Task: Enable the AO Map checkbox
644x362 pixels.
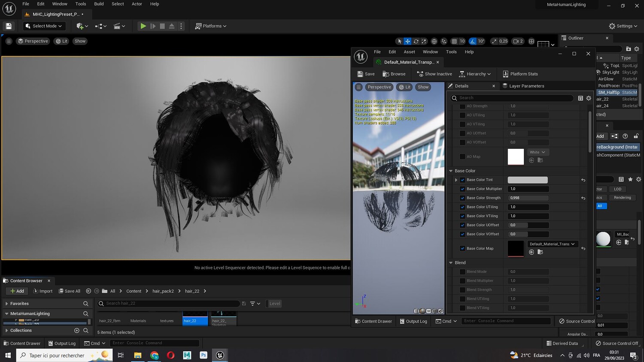Action: click(462, 157)
